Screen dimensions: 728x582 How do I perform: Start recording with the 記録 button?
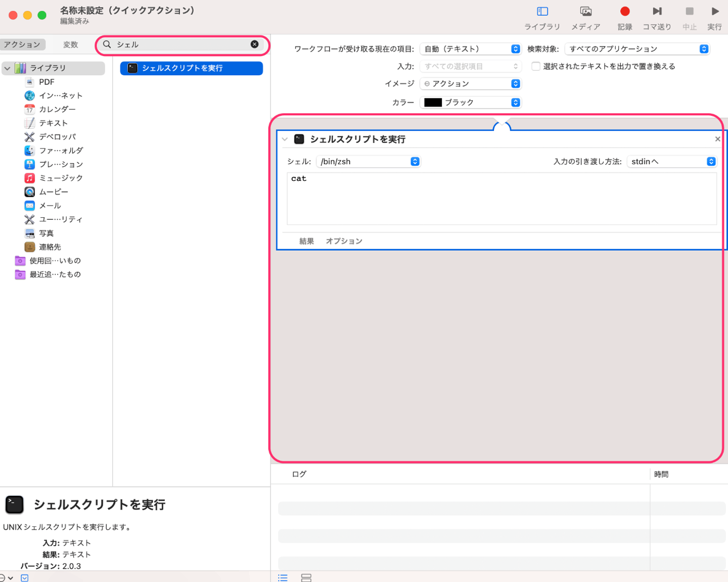point(625,11)
